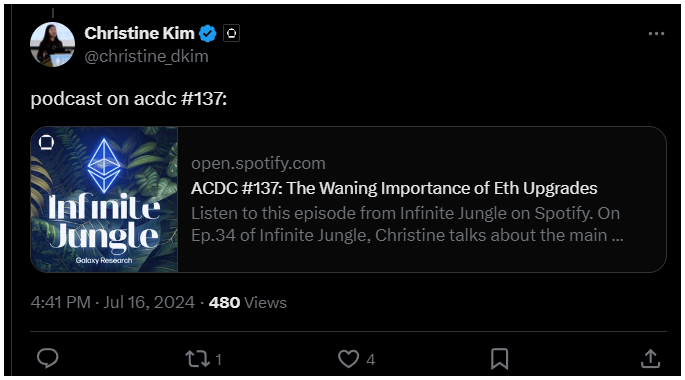
Task: Open the Christine Kim display name
Action: tap(139, 33)
